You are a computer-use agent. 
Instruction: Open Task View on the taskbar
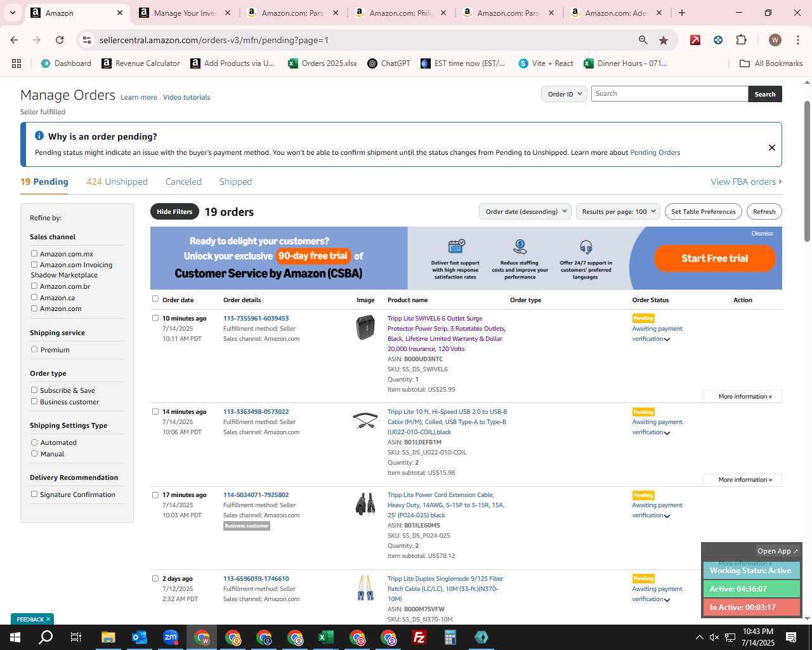tap(76, 637)
